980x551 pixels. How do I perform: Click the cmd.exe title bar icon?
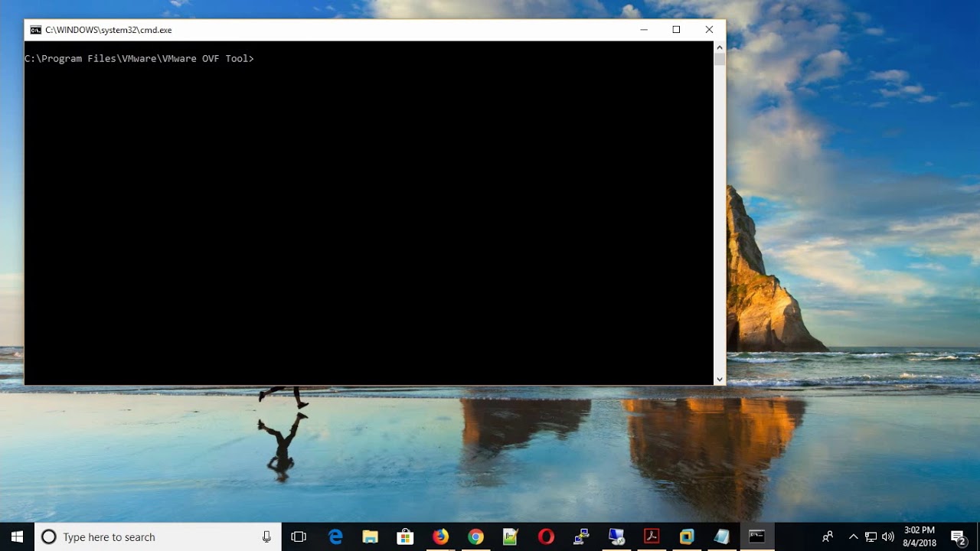point(35,30)
